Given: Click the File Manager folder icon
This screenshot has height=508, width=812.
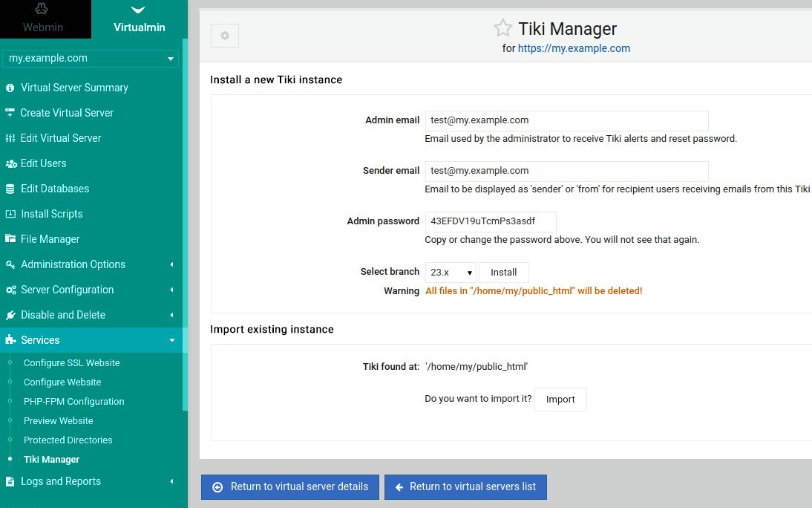Looking at the screenshot, I should click(10, 239).
